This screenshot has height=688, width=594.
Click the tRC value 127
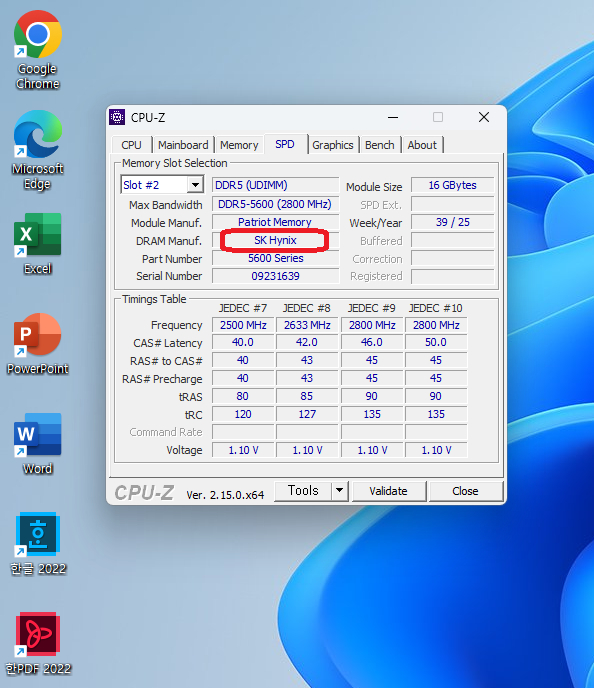click(307, 414)
